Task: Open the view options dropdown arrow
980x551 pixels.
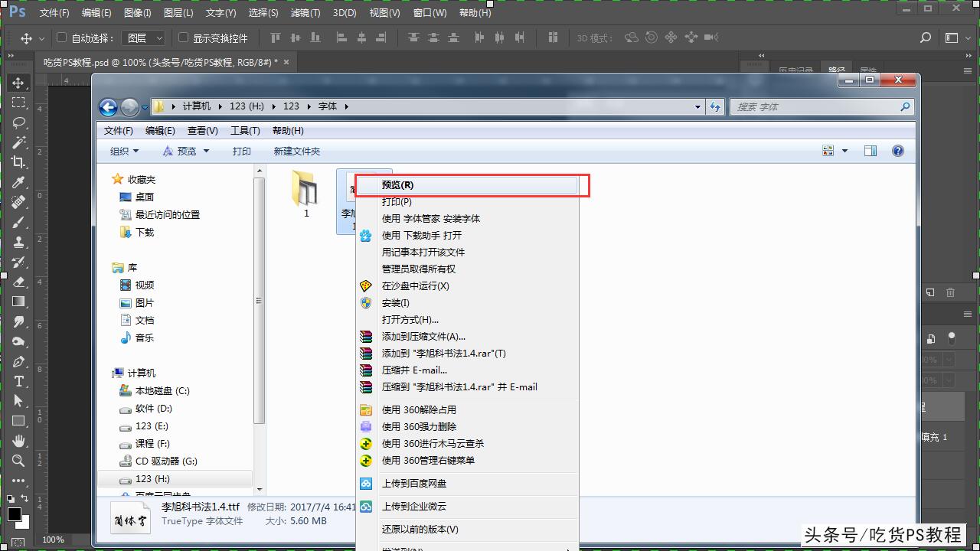Action: pos(845,151)
